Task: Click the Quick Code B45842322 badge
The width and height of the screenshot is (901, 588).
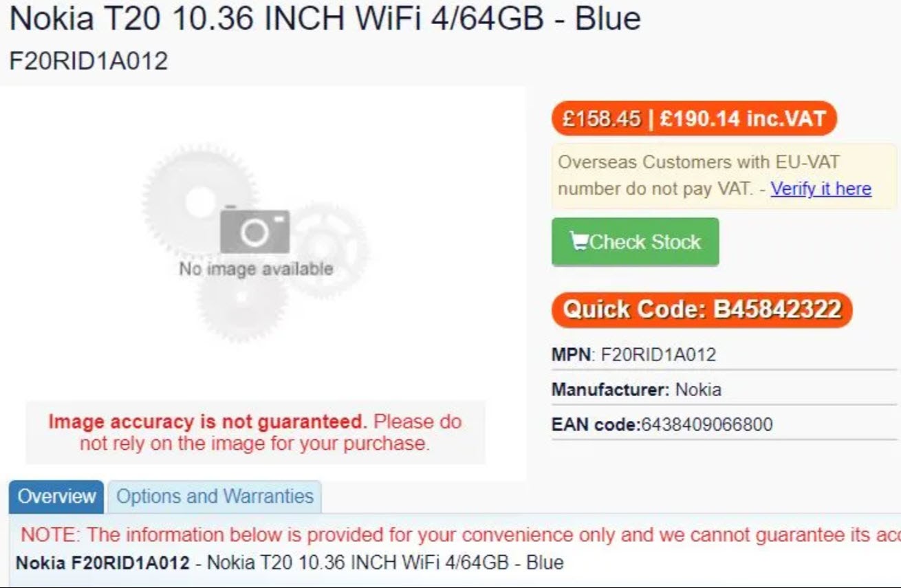Action: tap(702, 309)
